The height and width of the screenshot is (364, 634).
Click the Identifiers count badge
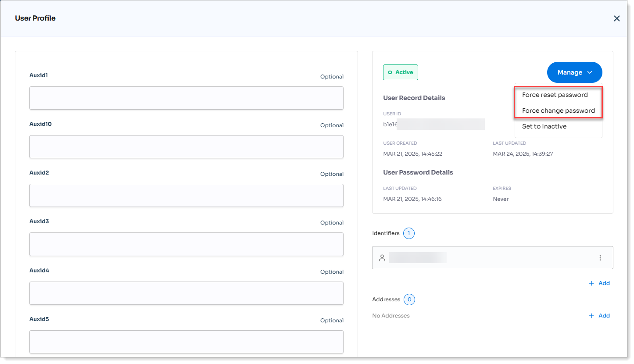pos(408,233)
